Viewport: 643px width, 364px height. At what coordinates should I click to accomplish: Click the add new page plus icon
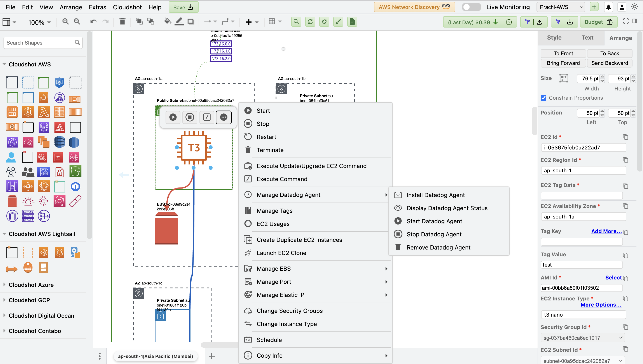(x=212, y=356)
